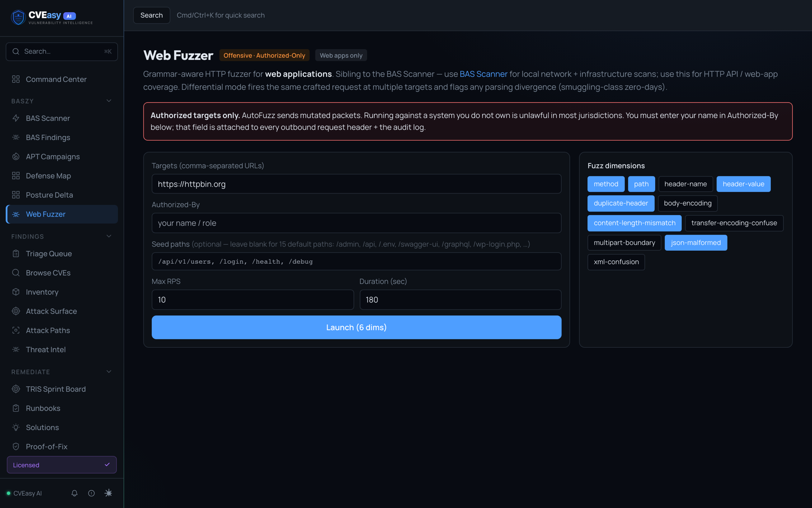
Task: Click the Attack Paths icon
Action: click(16, 330)
